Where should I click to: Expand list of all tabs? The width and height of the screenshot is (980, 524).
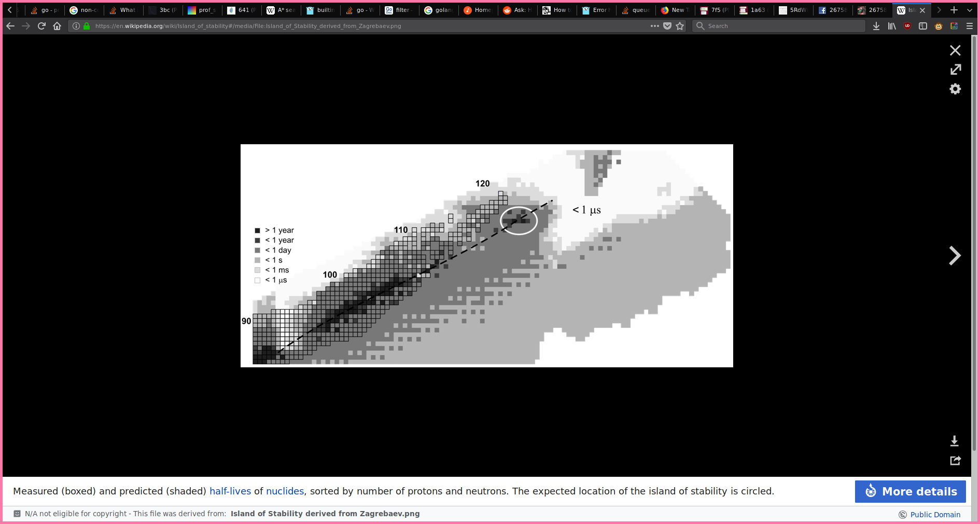[970, 10]
